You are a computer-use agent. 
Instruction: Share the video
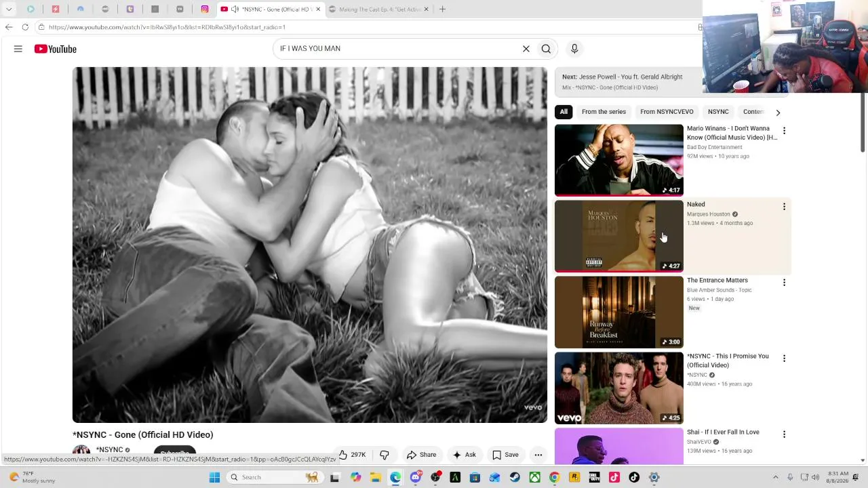(x=422, y=455)
